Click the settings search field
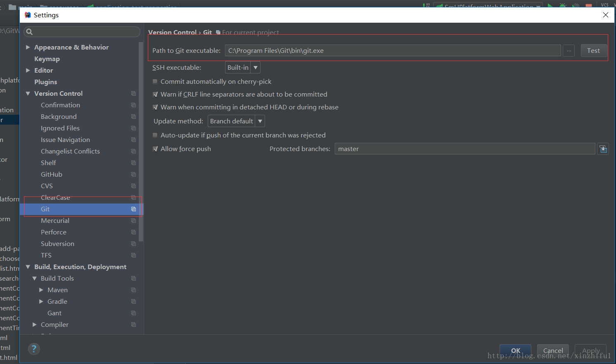The width and height of the screenshot is (616, 364). pos(82,32)
